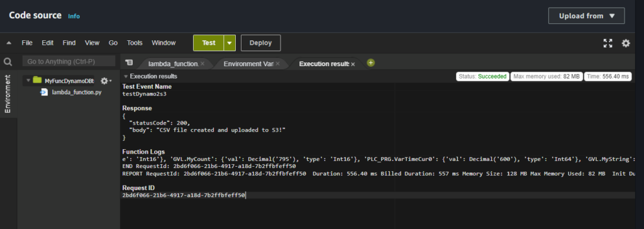
Task: Click the search magnifier icon in sidebar
Action: click(8, 62)
